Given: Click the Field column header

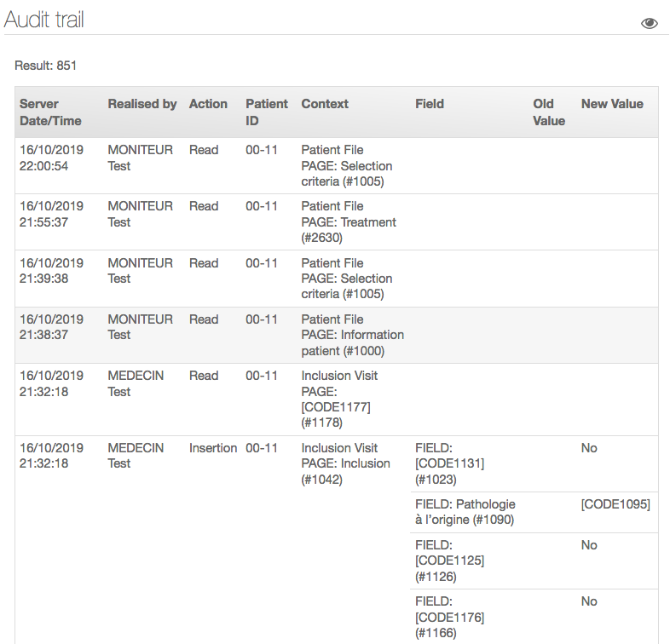Looking at the screenshot, I should point(430,104).
